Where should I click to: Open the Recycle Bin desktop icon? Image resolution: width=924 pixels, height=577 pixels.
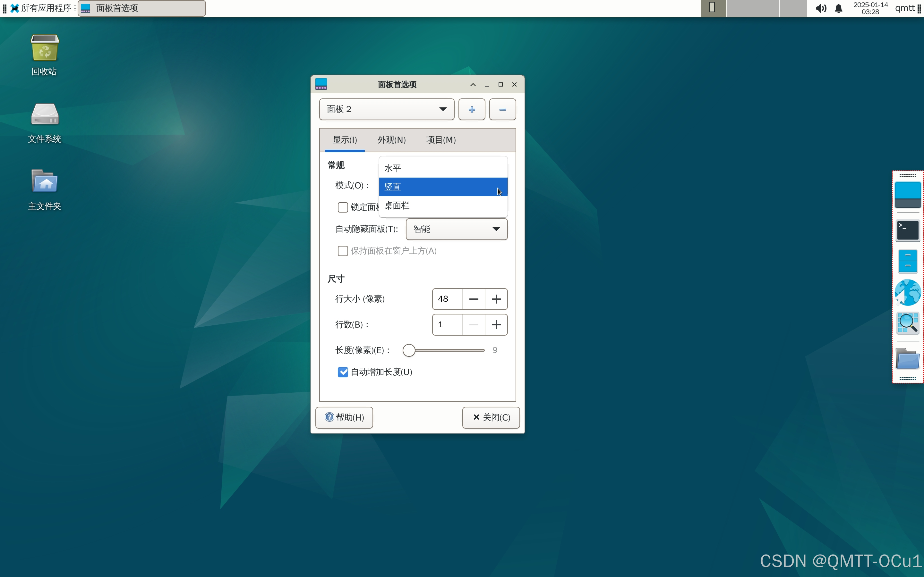pos(45,48)
